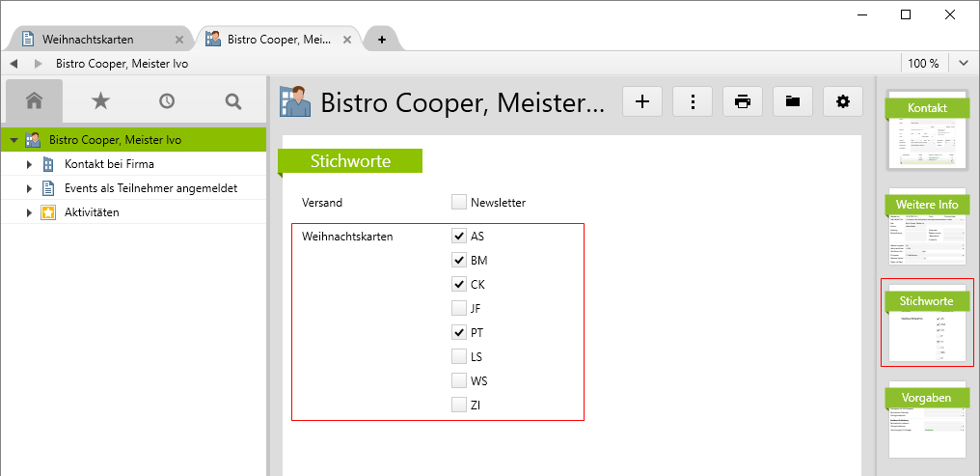
Task: Check the JF checkbox
Action: point(459,309)
